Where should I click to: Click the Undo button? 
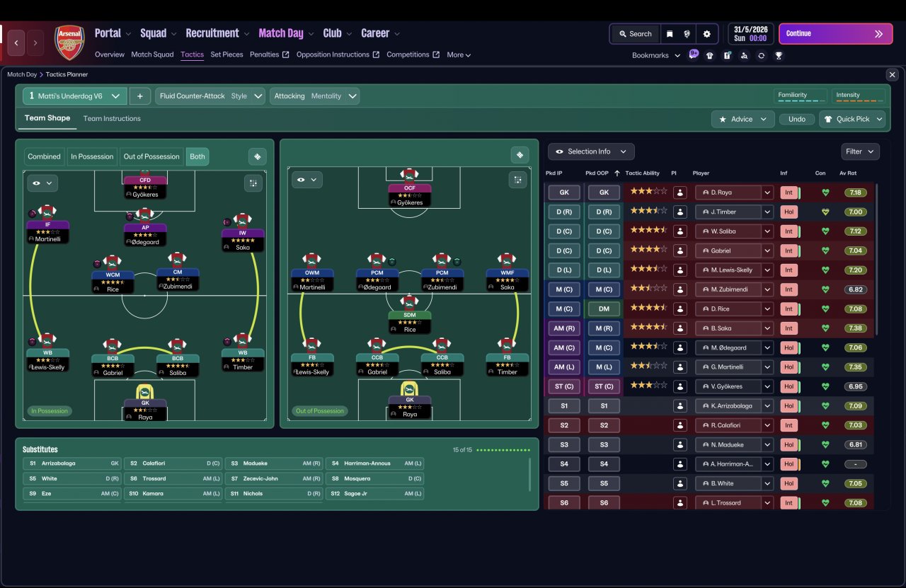(x=797, y=119)
